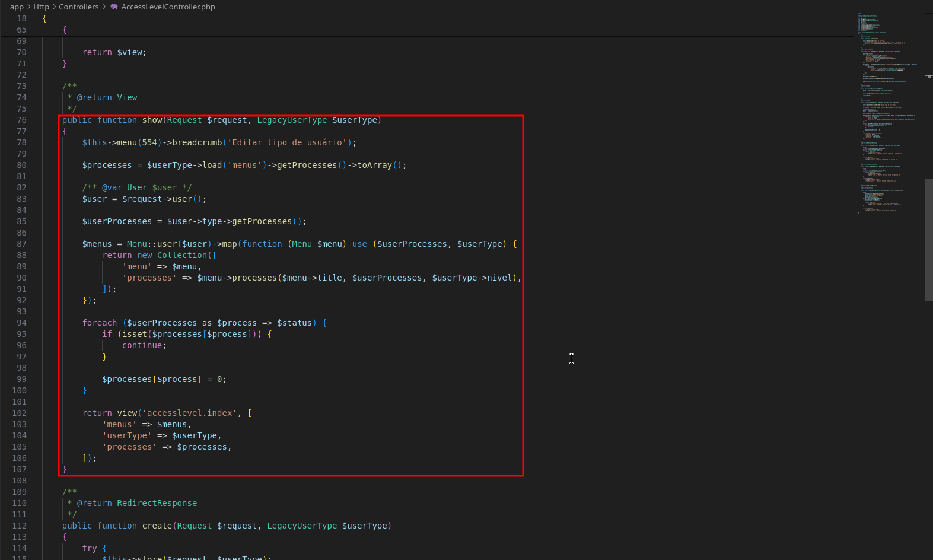
Task: Click the '@return View' doc annotation
Action: pos(107,97)
